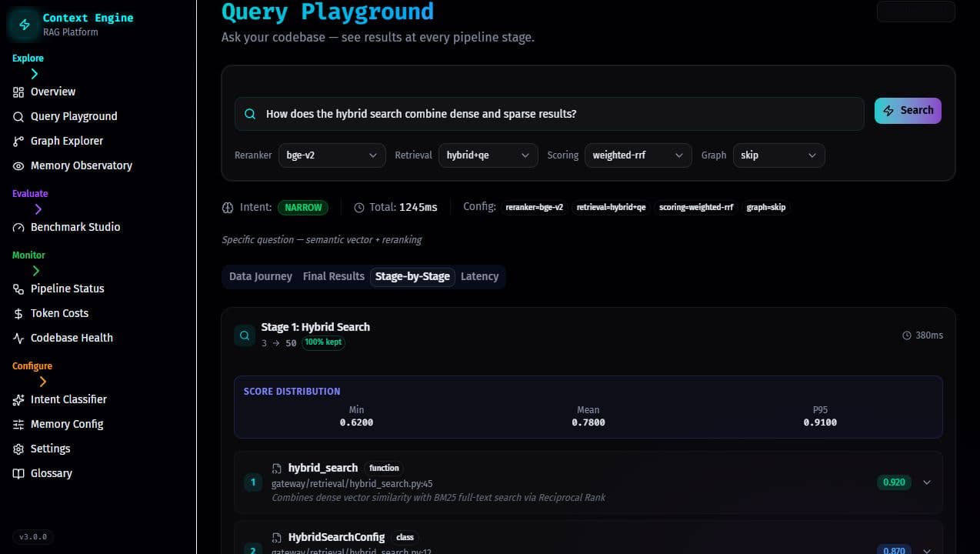
Task: Click the Mean value 0.7800
Action: pos(588,422)
